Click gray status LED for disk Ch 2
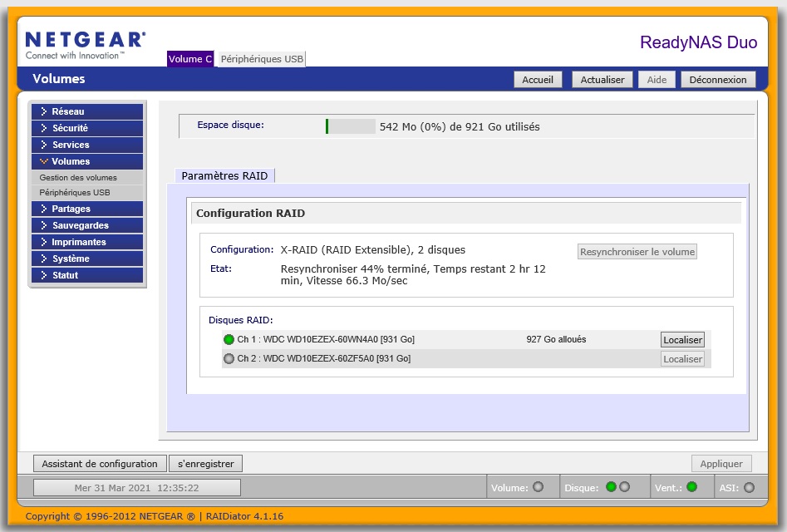Screen dimensions: 787x532 pyautogui.click(x=229, y=359)
